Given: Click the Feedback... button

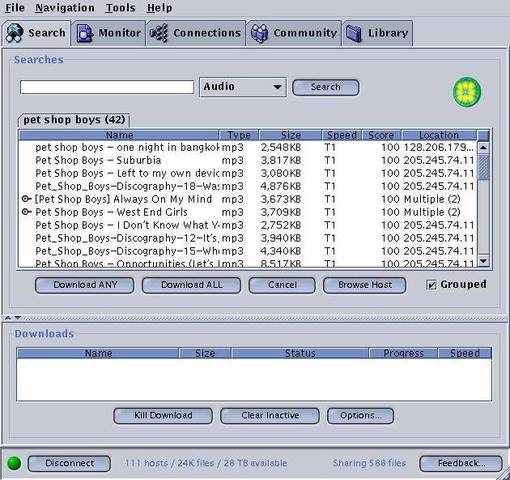Looking at the screenshot, I should [x=461, y=463].
